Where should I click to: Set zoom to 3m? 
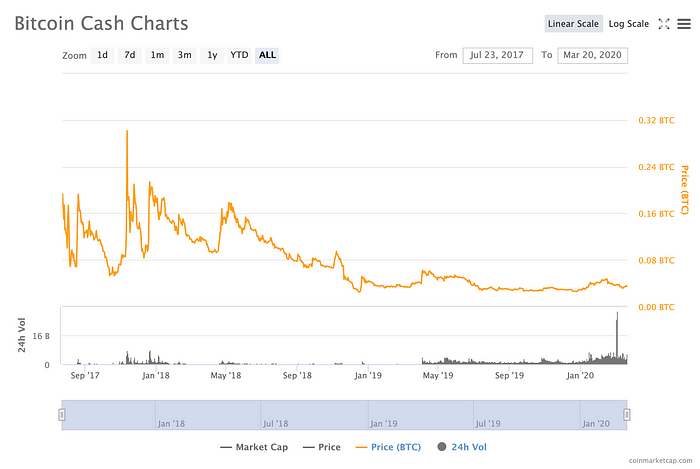[x=184, y=55]
